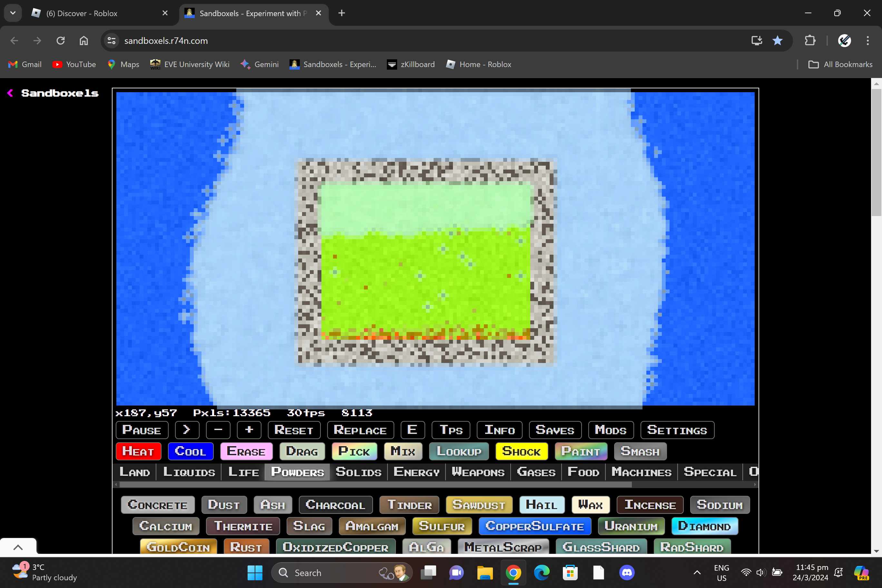This screenshot has width=882, height=588.
Task: Open the zKillboard bookmark
Action: click(x=411, y=64)
